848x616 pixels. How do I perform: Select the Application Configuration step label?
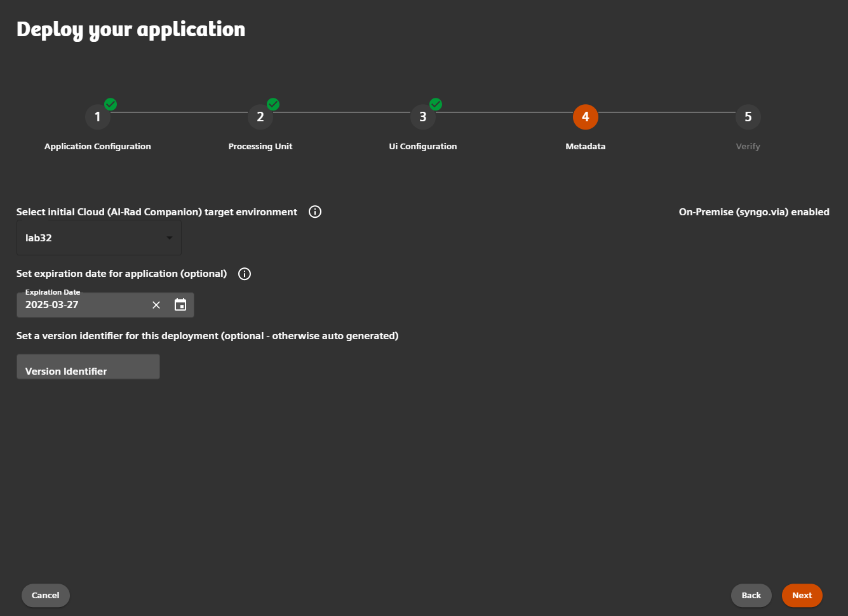[97, 146]
